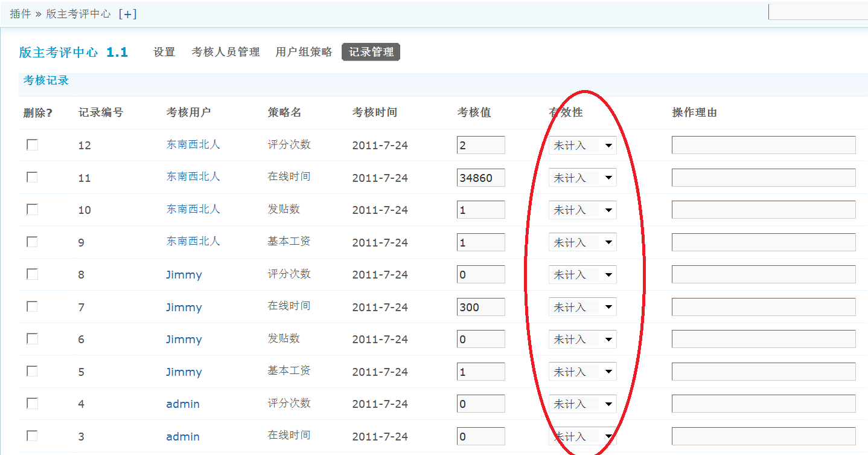Open user 东南西北人 in record 10 row
Image resolution: width=868 pixels, height=455 pixels.
click(193, 209)
